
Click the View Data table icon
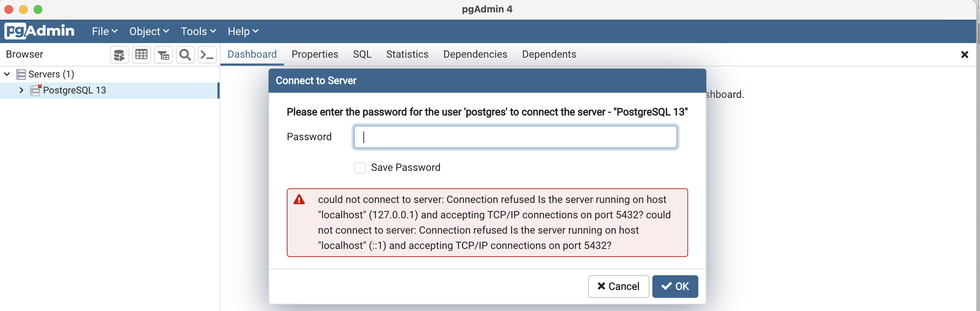pyautogui.click(x=142, y=55)
